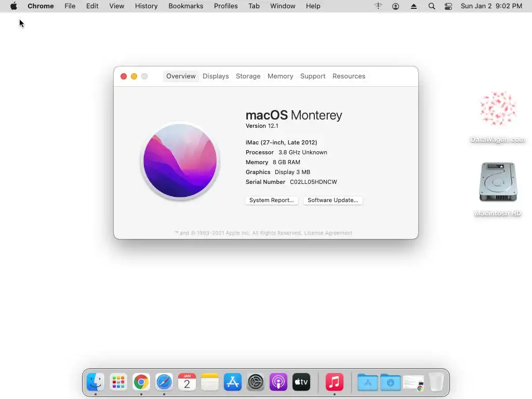Click the macOS Monterey logo image
532x399 pixels.
click(180, 161)
